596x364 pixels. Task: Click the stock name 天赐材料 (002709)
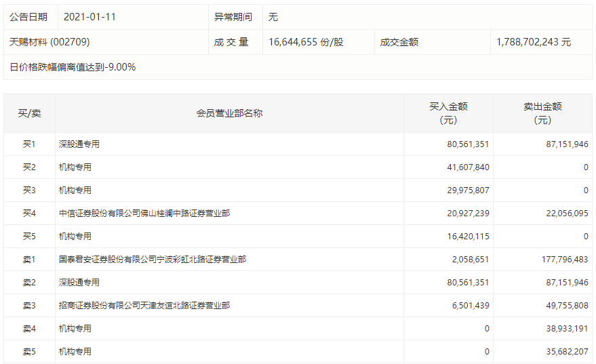(49, 42)
